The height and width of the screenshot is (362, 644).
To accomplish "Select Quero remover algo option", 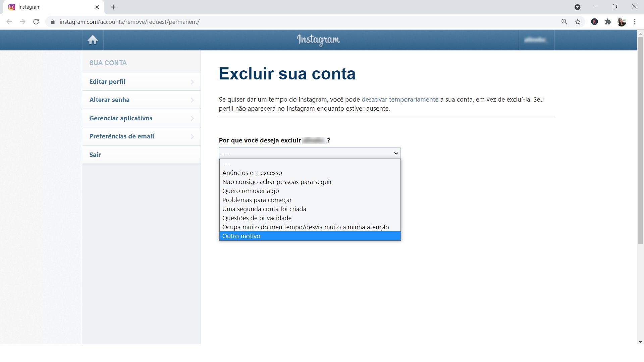I will click(310, 191).
